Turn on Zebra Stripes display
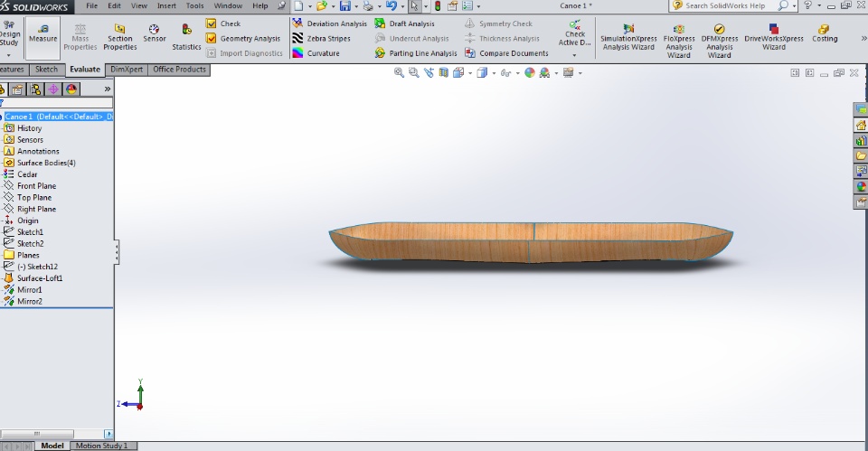The width and height of the screenshot is (868, 451). 322,39
